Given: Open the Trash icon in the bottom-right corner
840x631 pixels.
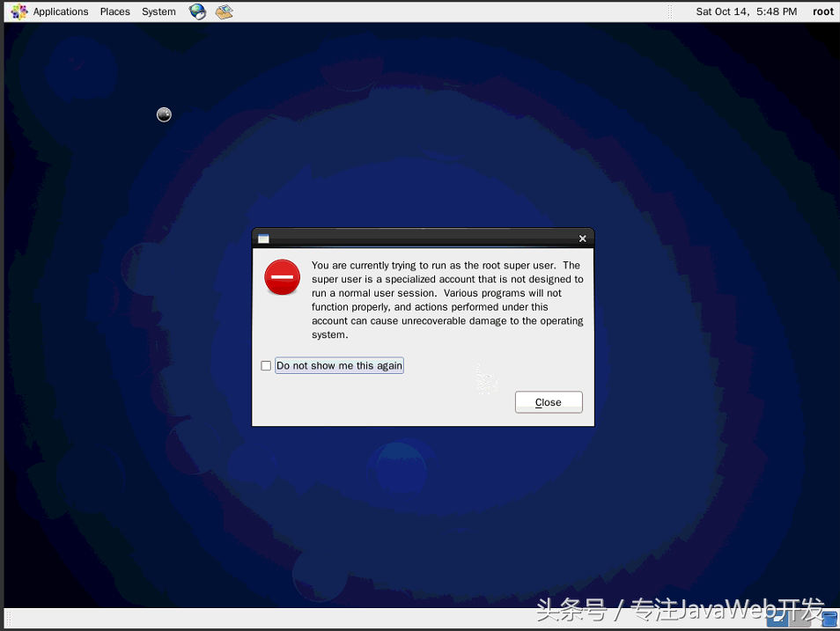Looking at the screenshot, I should point(828,619).
